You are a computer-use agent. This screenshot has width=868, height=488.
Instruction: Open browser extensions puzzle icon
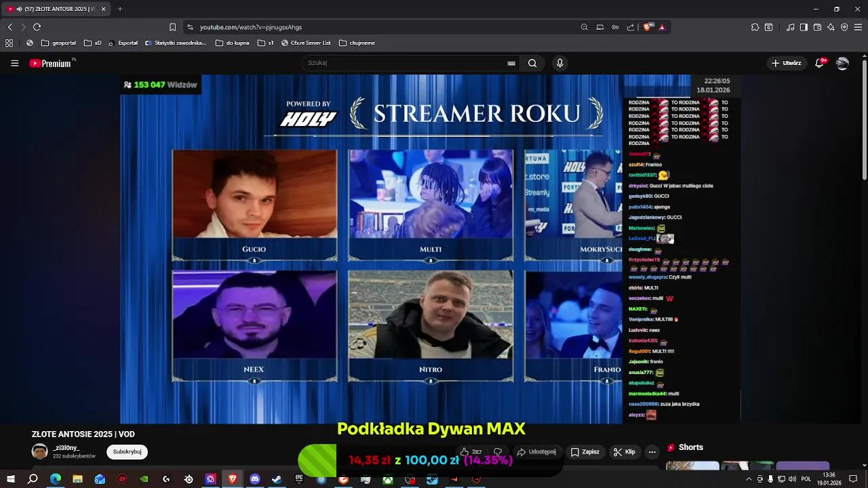pyautogui.click(x=755, y=27)
